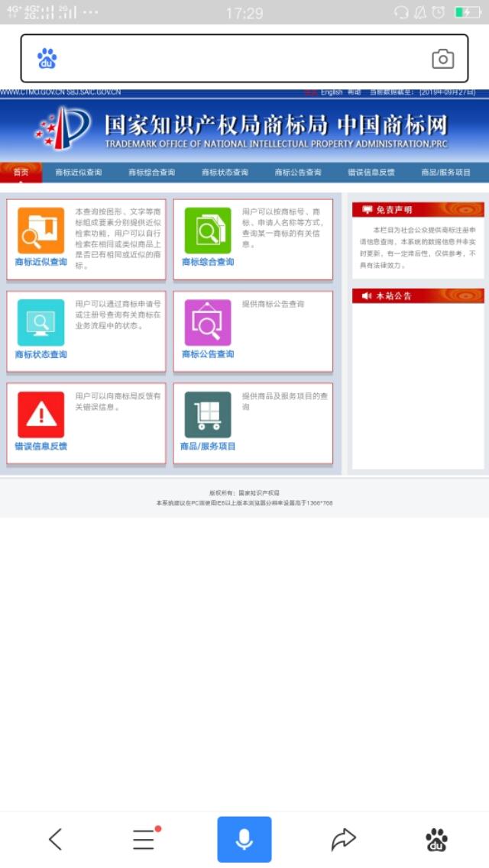Open the 商标状态查询 card link
This screenshot has width=489, height=868.
coord(41,354)
